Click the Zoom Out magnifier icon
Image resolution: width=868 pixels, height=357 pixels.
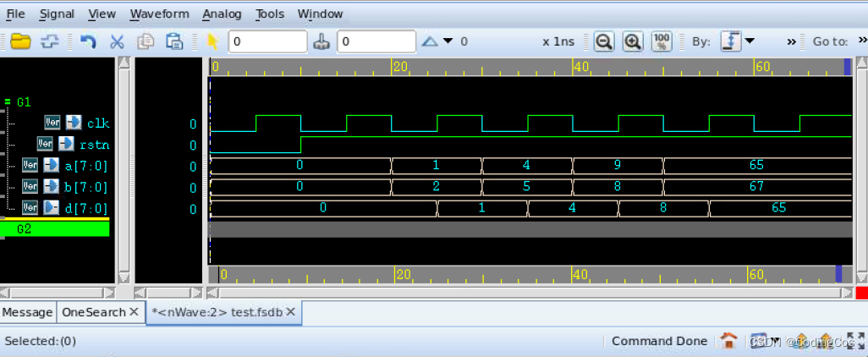pos(603,41)
